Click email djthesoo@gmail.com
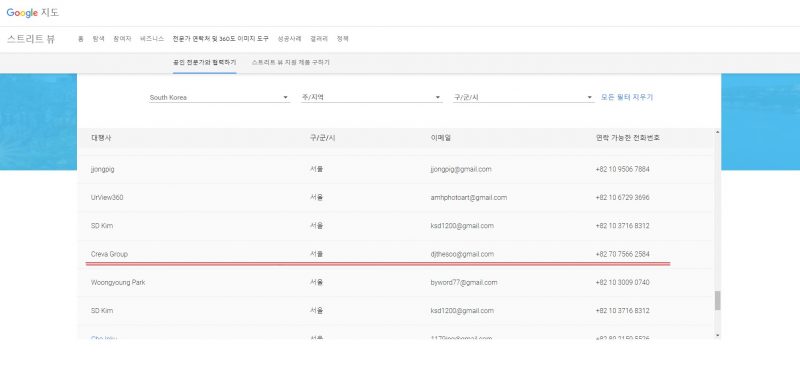The height and width of the screenshot is (368, 800). pos(462,254)
